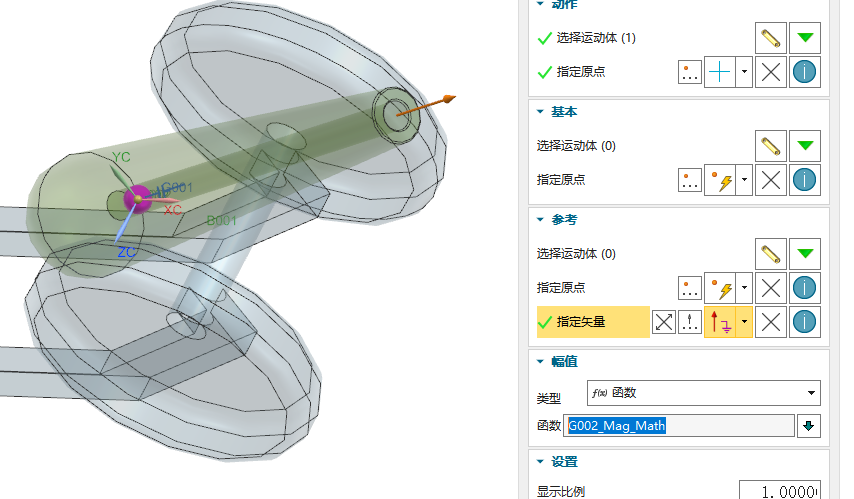
Task: Click the point dialog icon in 动作 section
Action: (x=690, y=72)
